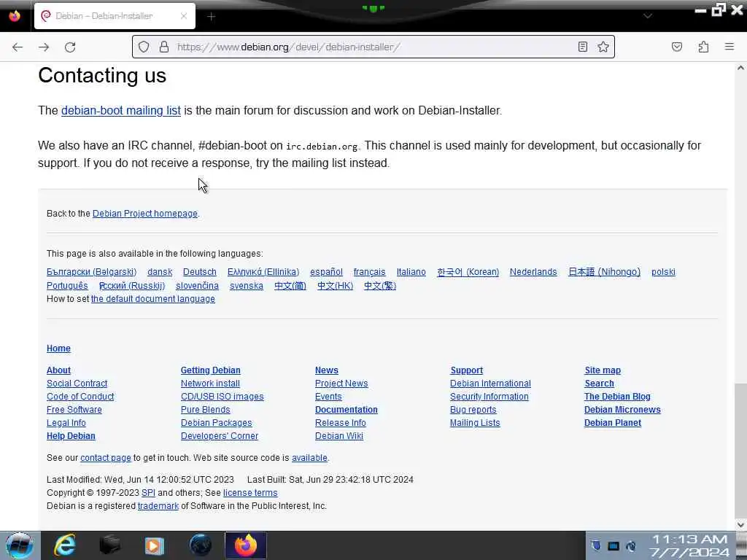Image resolution: width=747 pixels, height=560 pixels.
Task: Click the Firefox icon beside the tab strip
Action: pos(15,16)
